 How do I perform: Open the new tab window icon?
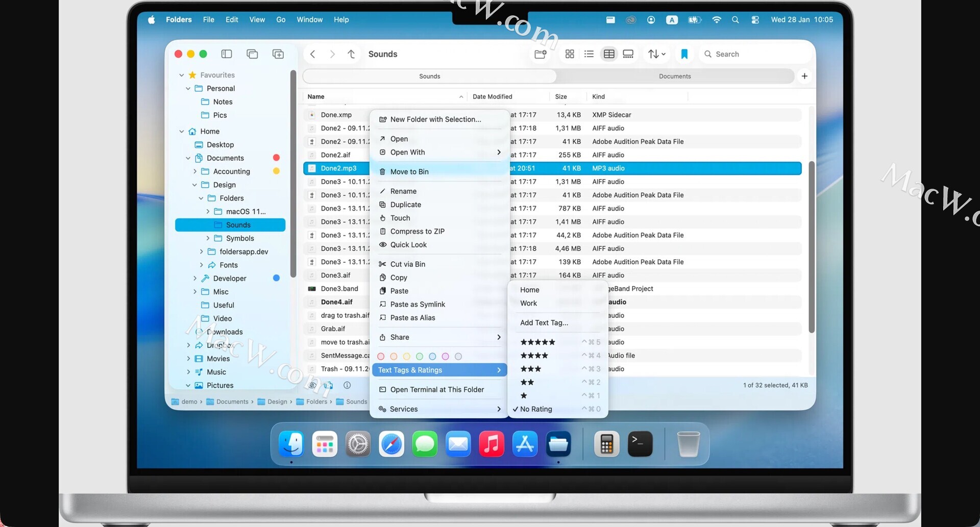coord(278,54)
